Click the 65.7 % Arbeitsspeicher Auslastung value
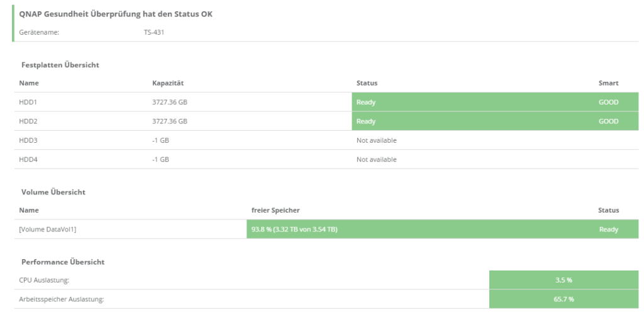Image resolution: width=644 pixels, height=329 pixels. point(563,299)
